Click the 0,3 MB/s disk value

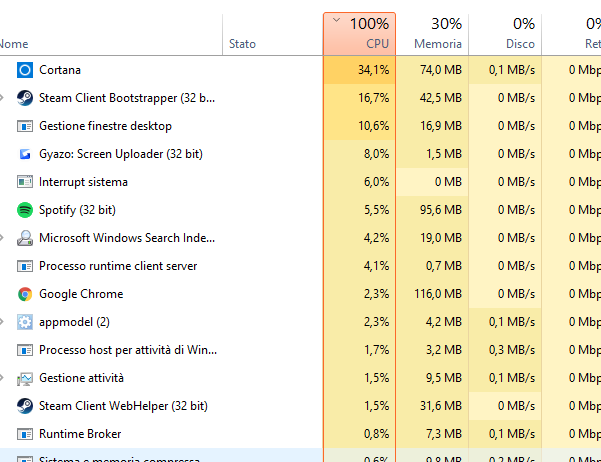pyautogui.click(x=512, y=350)
